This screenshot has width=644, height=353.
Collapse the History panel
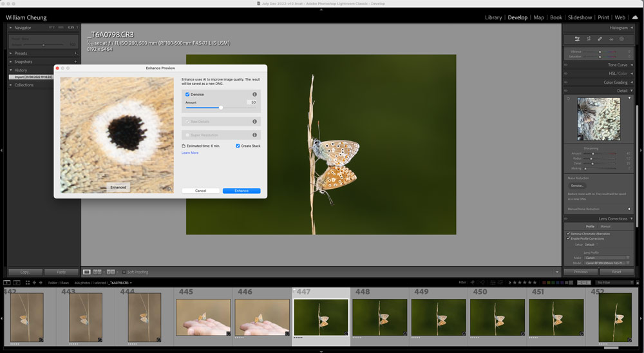click(11, 70)
